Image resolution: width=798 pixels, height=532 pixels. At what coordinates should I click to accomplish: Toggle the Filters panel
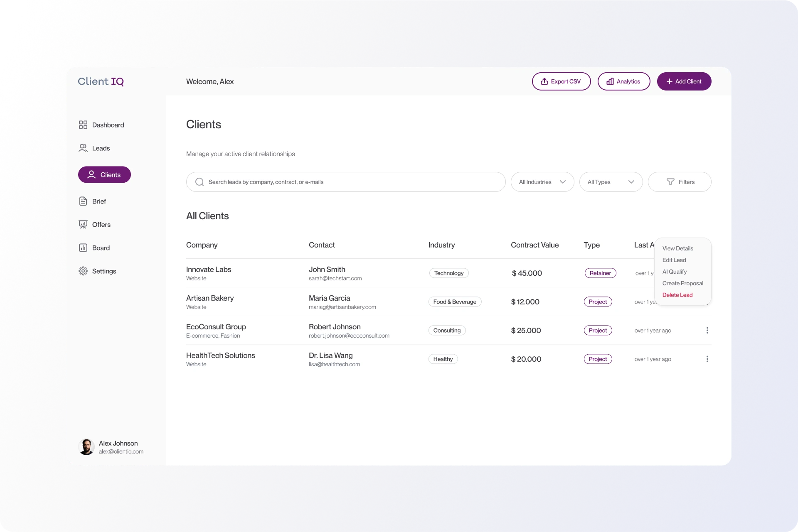(680, 181)
